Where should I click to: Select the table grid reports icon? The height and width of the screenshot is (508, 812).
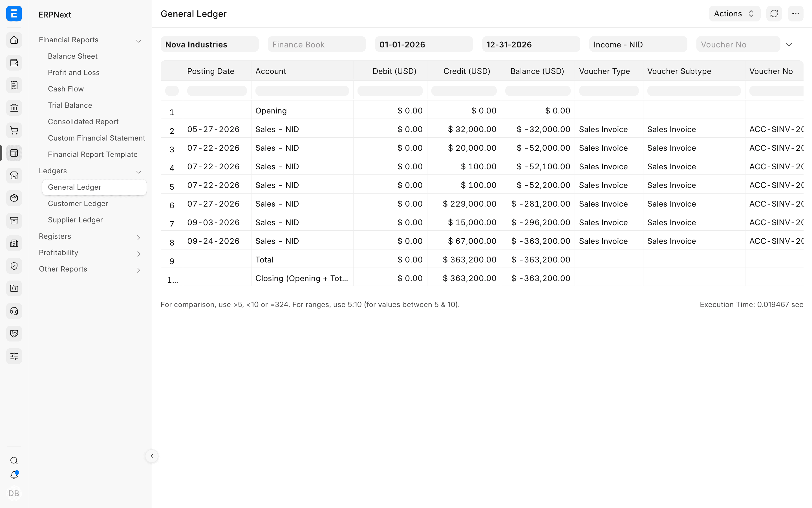[x=14, y=153]
